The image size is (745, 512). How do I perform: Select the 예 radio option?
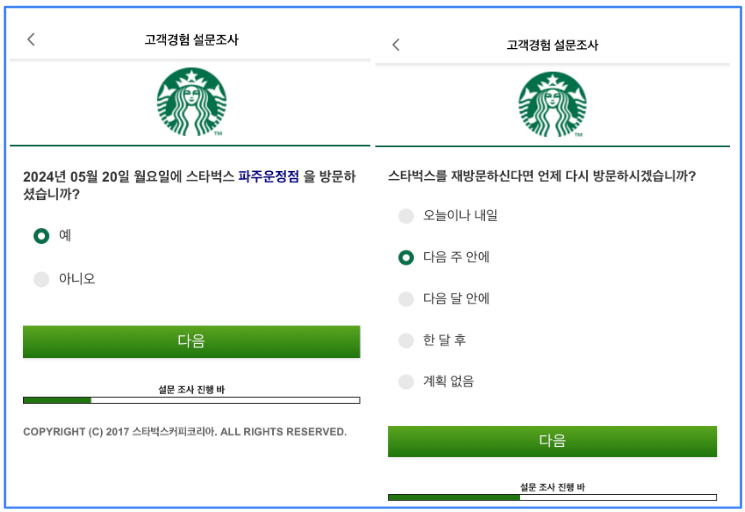coord(41,236)
